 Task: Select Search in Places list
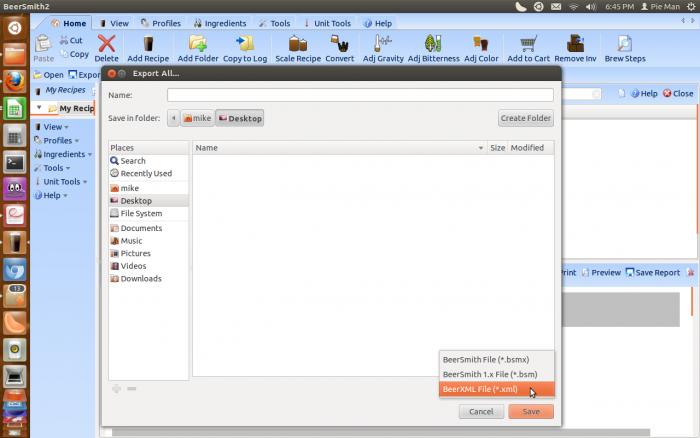[148, 161]
